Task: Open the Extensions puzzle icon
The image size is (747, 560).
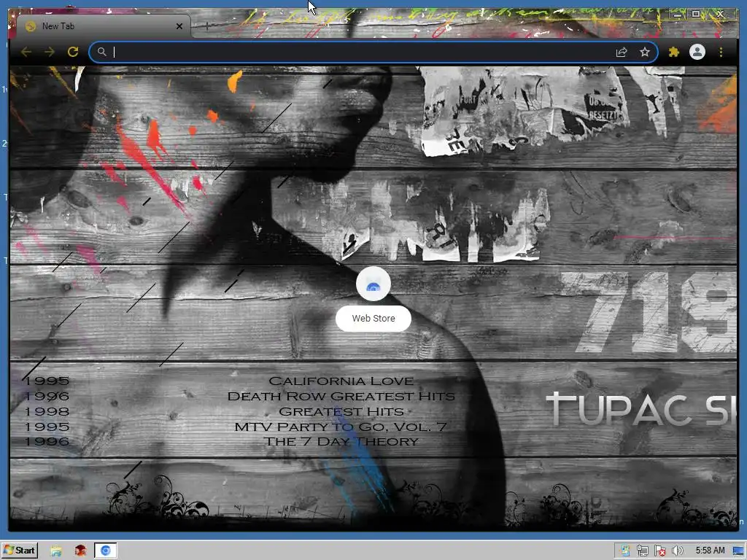Action: (x=673, y=52)
